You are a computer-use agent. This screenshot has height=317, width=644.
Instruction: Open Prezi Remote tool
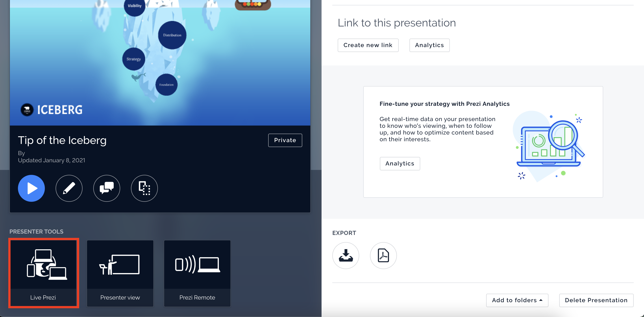pyautogui.click(x=197, y=273)
